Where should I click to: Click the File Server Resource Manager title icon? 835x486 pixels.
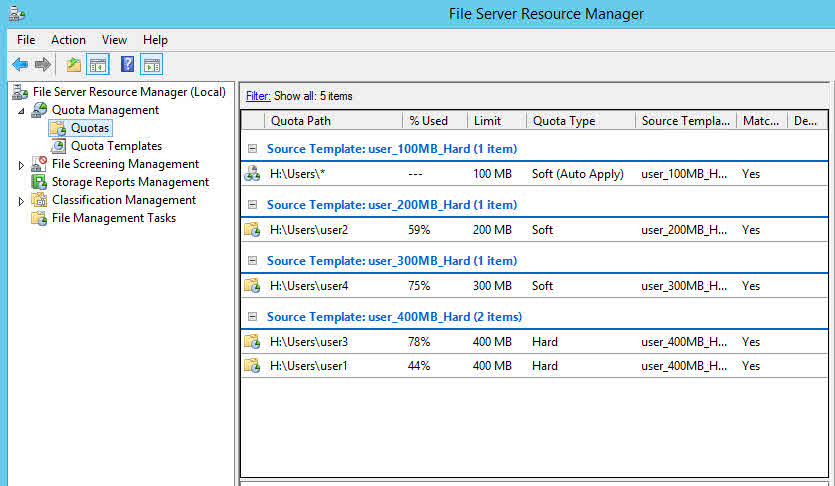[17, 13]
